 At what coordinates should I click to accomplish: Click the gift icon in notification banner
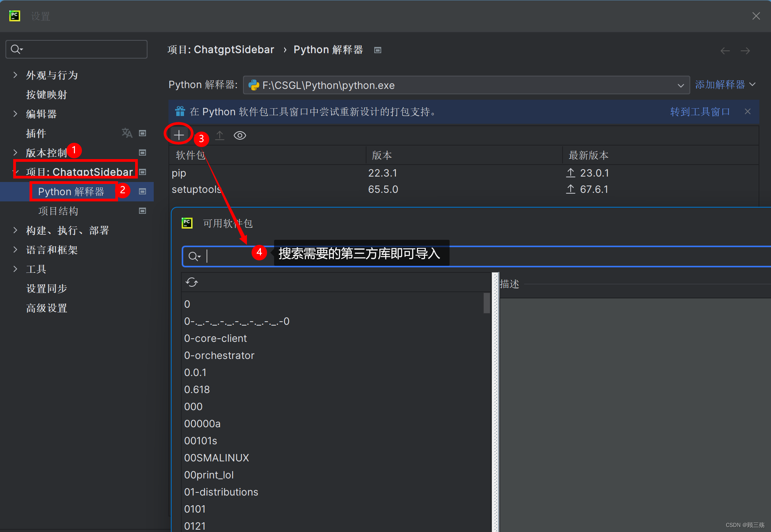(x=180, y=111)
